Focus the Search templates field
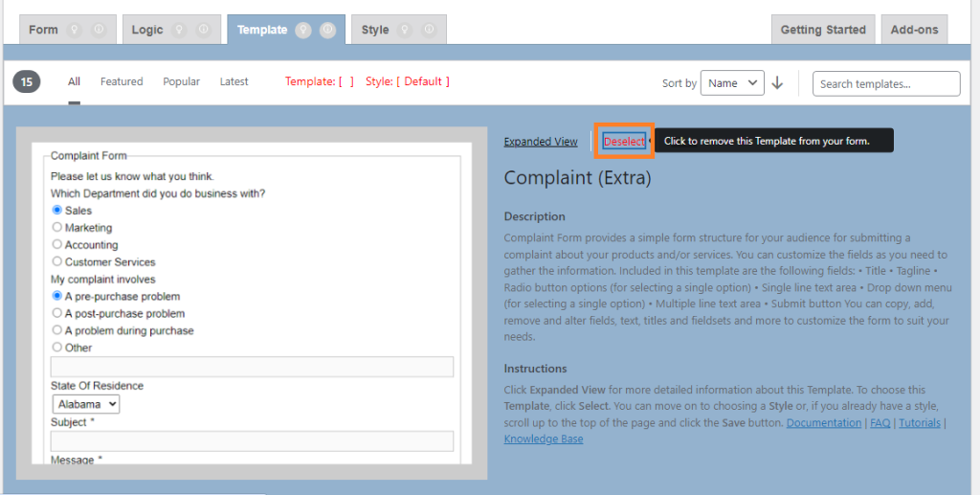This screenshot has height=495, width=980. point(886,83)
